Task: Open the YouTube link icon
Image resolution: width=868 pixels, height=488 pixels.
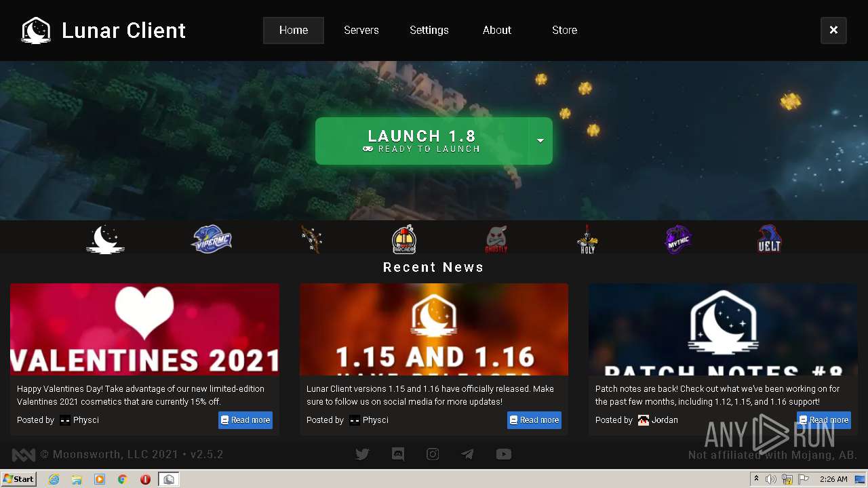Action: click(x=503, y=455)
